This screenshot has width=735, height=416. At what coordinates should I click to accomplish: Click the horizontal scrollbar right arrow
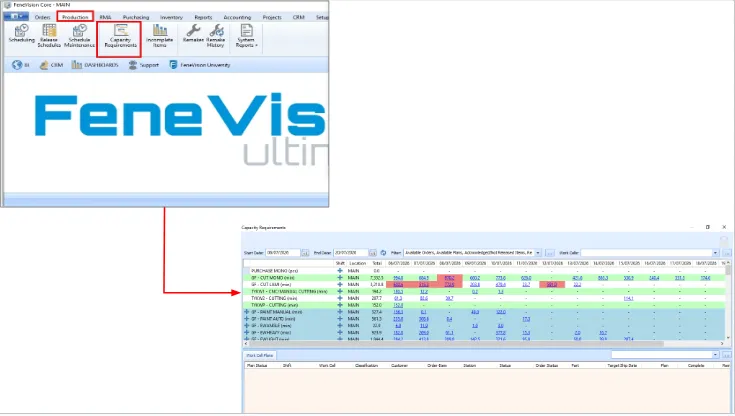pyautogui.click(x=722, y=344)
